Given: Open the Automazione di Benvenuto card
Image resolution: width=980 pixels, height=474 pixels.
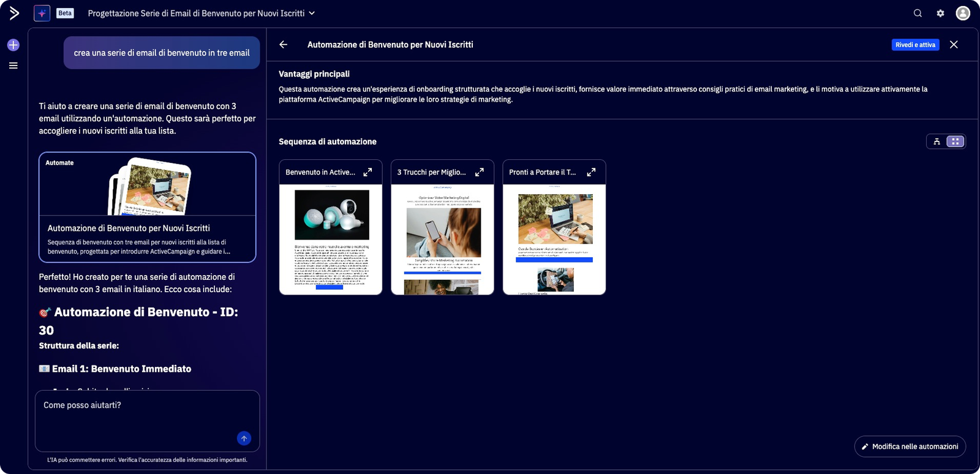Looking at the screenshot, I should pyautogui.click(x=147, y=207).
